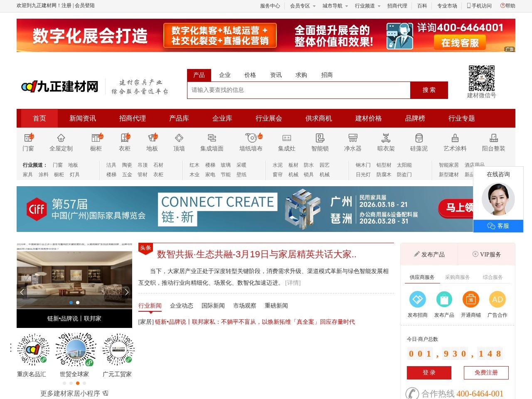
Task: Open the 全屋定制 category icon
Action: pos(61,141)
